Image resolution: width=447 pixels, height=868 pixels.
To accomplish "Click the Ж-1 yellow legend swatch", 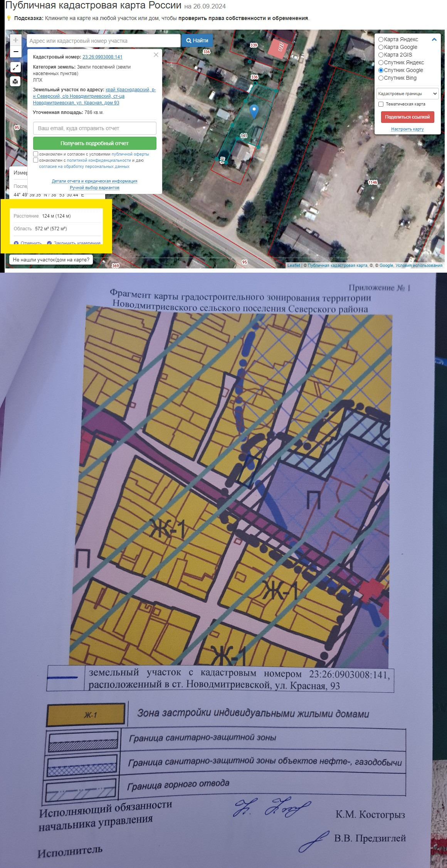I will (86, 715).
